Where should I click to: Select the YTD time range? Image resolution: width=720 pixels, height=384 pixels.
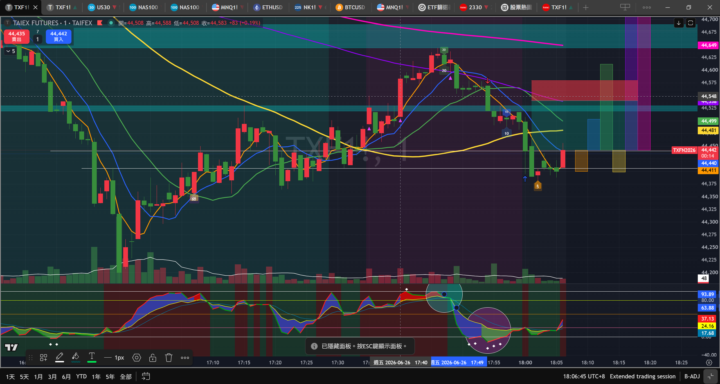pos(81,376)
